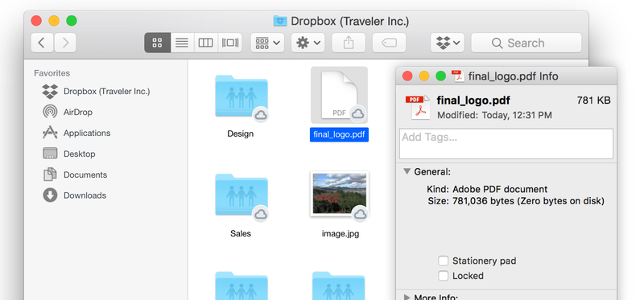Viewport: 644px width, 300px height.
Task: Click the 781 KB size text
Action: pyautogui.click(x=593, y=101)
